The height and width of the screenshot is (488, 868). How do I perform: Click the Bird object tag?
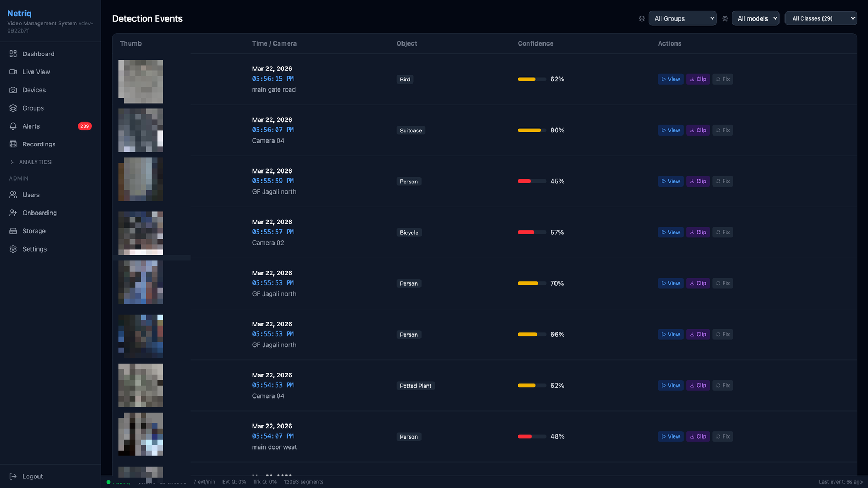pyautogui.click(x=405, y=79)
